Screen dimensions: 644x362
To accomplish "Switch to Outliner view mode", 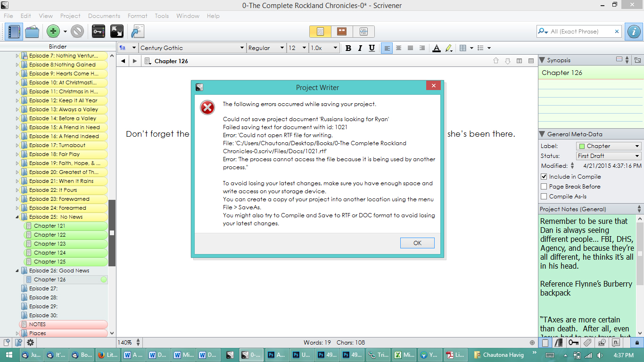I will [363, 32].
